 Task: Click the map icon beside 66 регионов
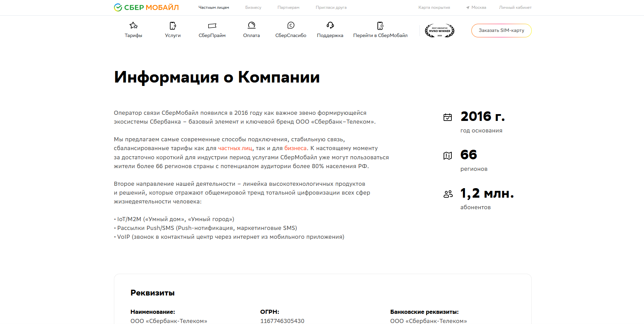click(448, 156)
